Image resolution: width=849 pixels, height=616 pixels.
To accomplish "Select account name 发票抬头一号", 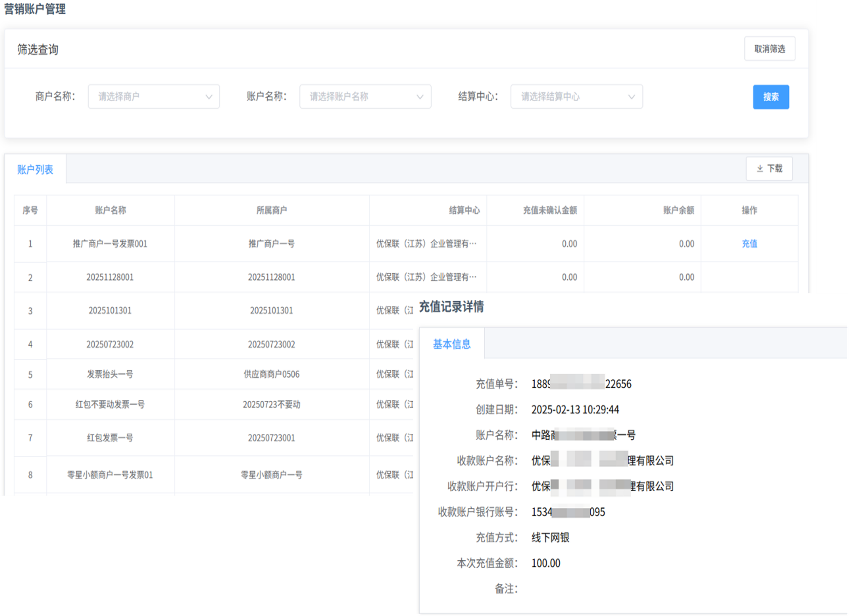I will tap(110, 374).
